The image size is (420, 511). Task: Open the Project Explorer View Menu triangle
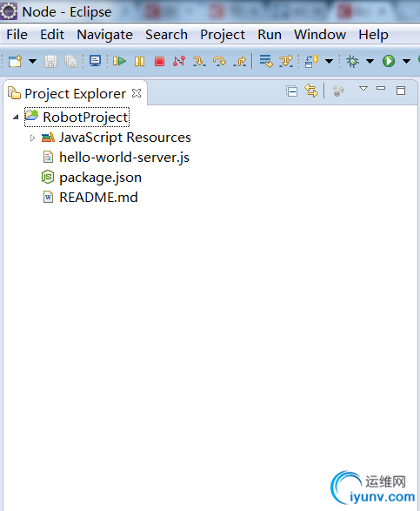(x=363, y=88)
